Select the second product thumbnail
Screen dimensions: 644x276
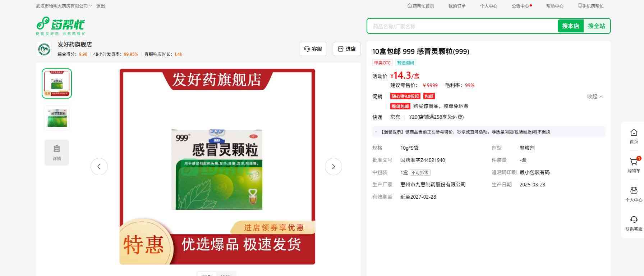click(x=57, y=118)
